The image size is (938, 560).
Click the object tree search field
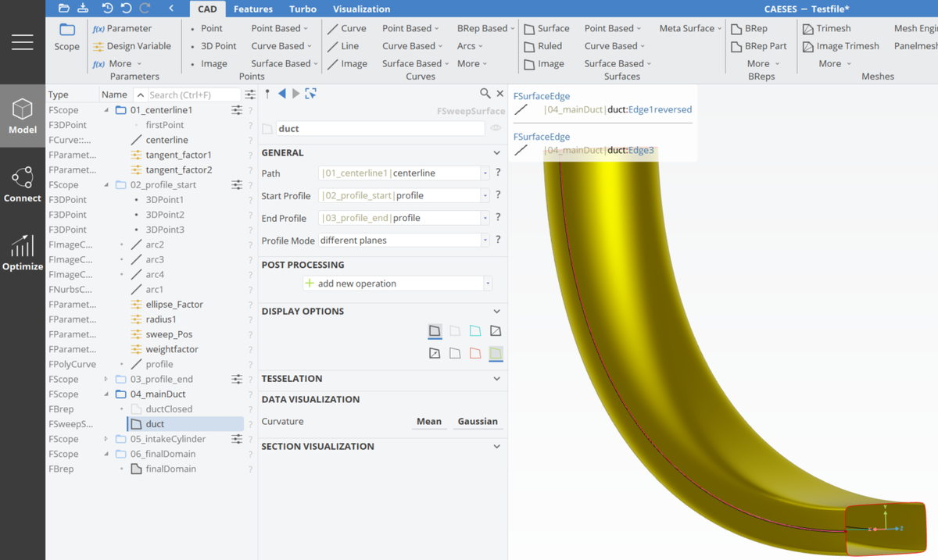pos(193,95)
